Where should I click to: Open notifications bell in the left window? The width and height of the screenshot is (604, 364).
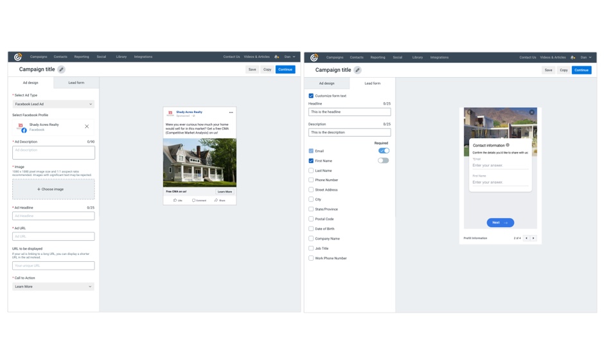pos(276,56)
